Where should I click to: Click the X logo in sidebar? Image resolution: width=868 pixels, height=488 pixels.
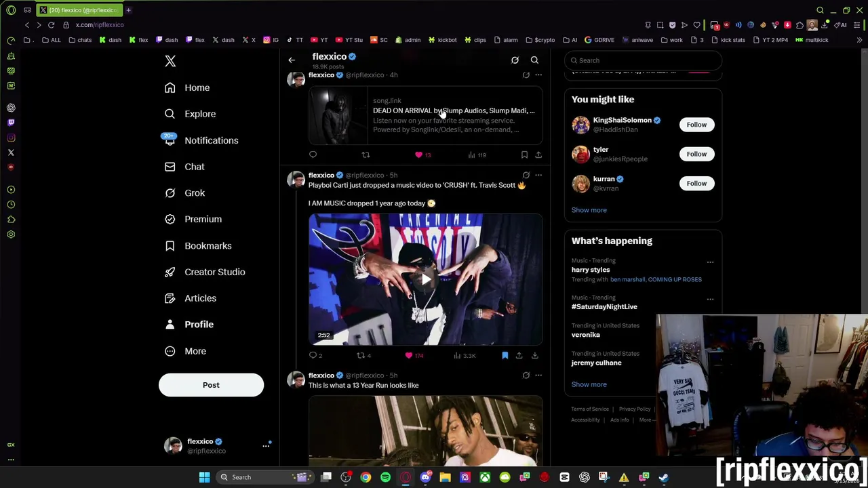170,61
